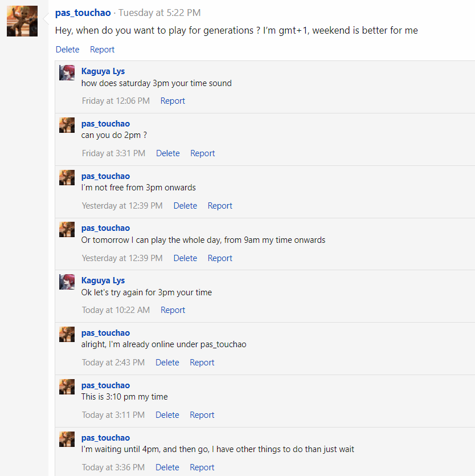Open pas_touchao profile from the main post header

pyautogui.click(x=83, y=13)
